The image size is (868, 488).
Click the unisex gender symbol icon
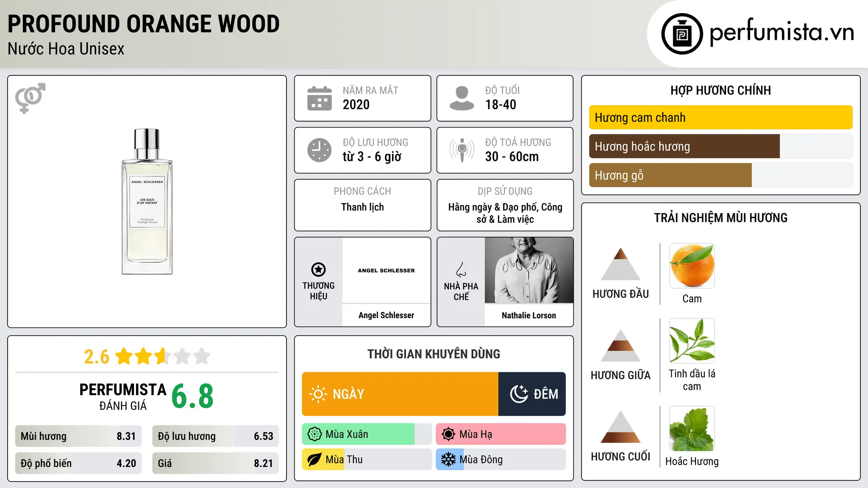(30, 98)
